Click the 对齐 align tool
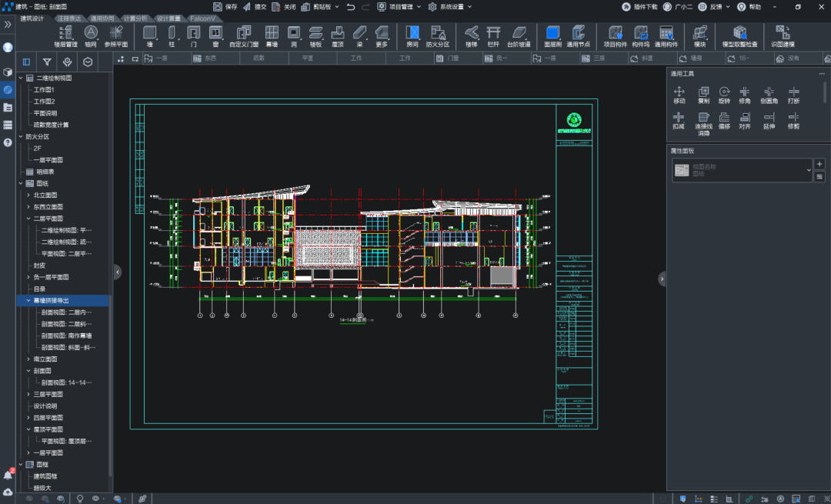Viewport: 831px width, 504px height. point(745,121)
